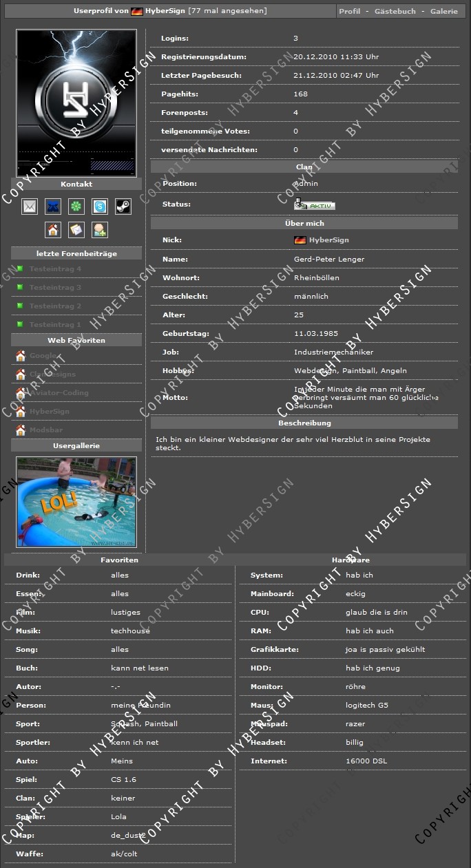Visit the Aviator-Coding favorite link

tap(59, 393)
